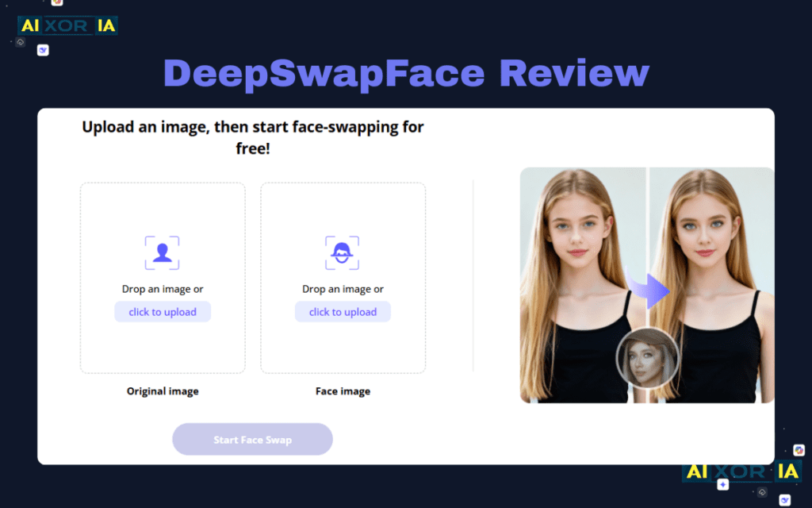Click the DeepSeek whale icon under the lower logo
This screenshot has width=812, height=508.
pyautogui.click(x=784, y=500)
